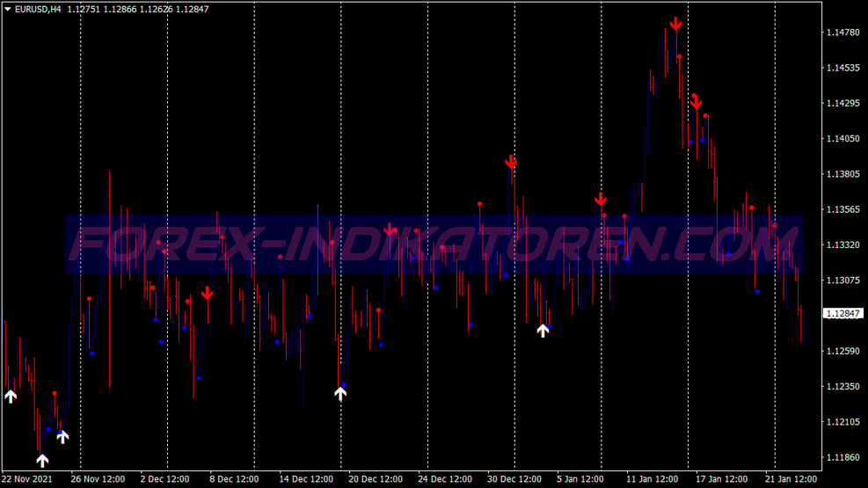
Task: Click the 20 Dec 12:00 time label
Action: pyautogui.click(x=376, y=479)
